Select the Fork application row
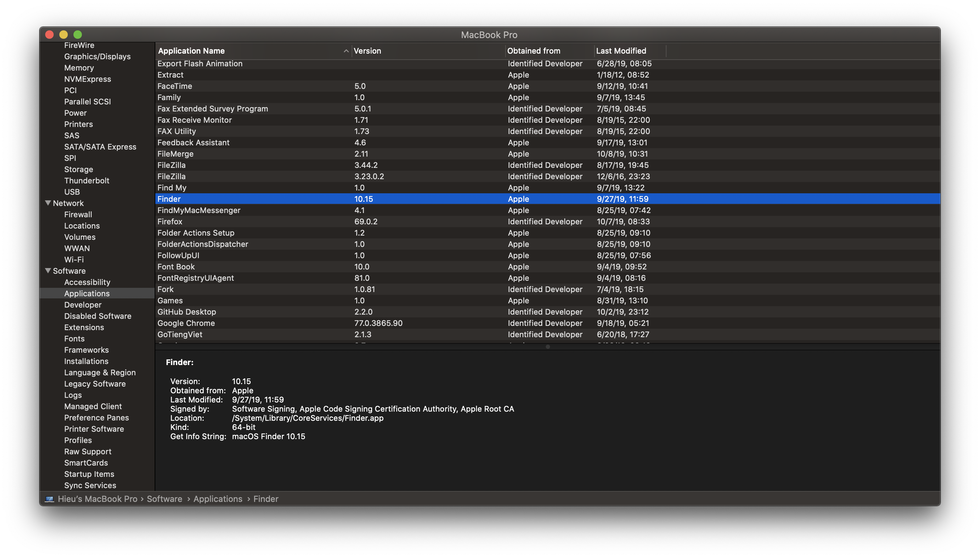The height and width of the screenshot is (558, 980). tap(547, 289)
